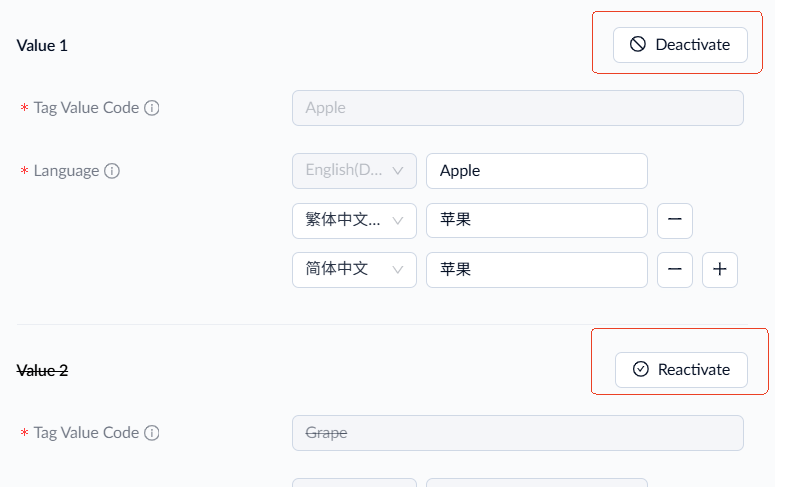Select the struck-through Value 2 heading
This screenshot has width=787, height=487.
[x=42, y=370]
